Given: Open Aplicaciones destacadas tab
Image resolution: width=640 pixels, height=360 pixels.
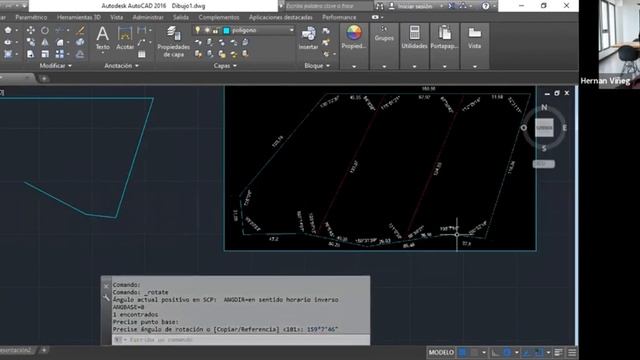Looking at the screenshot, I should pos(281,17).
